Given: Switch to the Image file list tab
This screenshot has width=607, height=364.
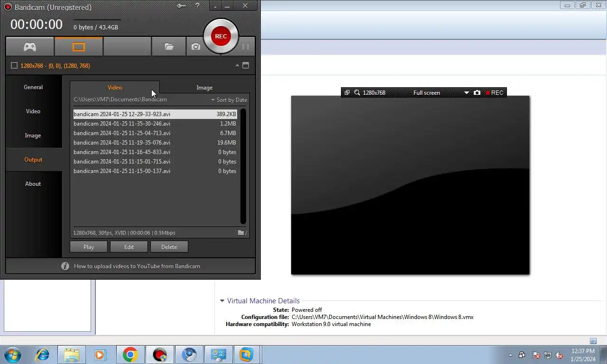Looking at the screenshot, I should [x=204, y=87].
